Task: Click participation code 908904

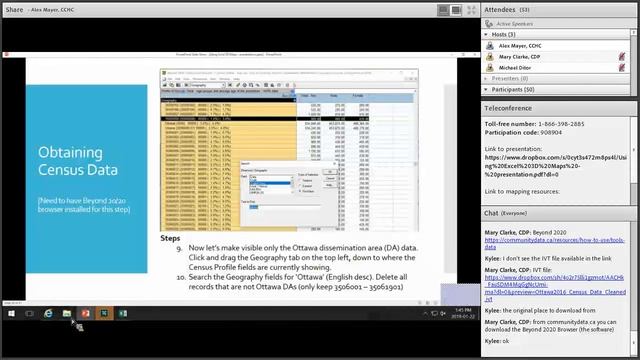Action: click(x=551, y=132)
